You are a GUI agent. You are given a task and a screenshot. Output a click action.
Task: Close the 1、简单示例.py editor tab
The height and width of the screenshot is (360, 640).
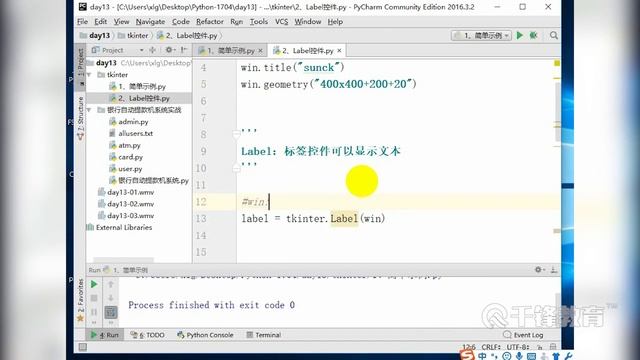260,51
